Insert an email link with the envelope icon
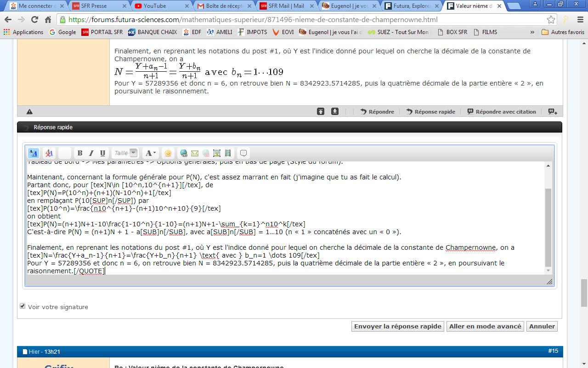This screenshot has width=588, height=368. click(195, 153)
